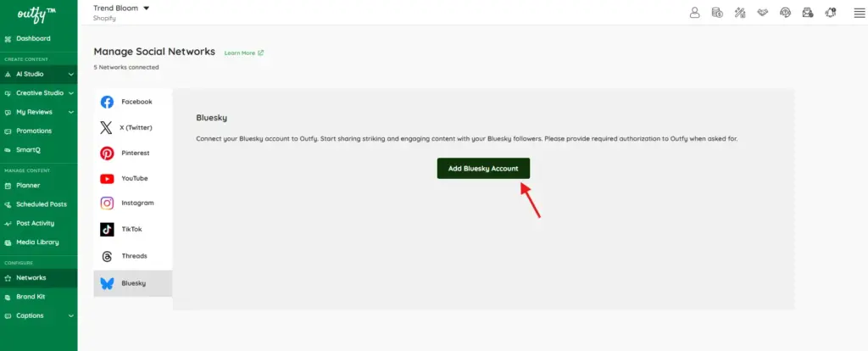Click the TikTok logo icon

pyautogui.click(x=107, y=229)
